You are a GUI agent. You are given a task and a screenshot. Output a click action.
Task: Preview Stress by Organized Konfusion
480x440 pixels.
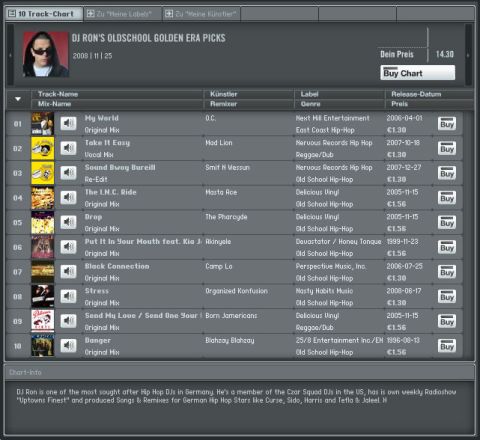(x=68, y=296)
